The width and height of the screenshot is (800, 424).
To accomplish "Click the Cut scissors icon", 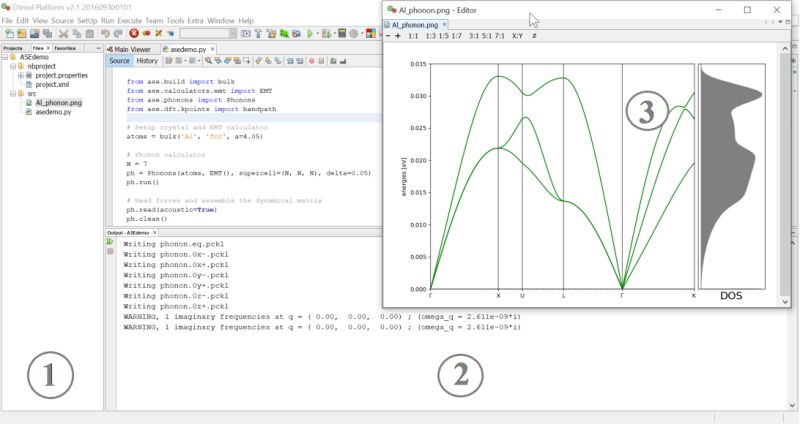I will click(x=63, y=34).
